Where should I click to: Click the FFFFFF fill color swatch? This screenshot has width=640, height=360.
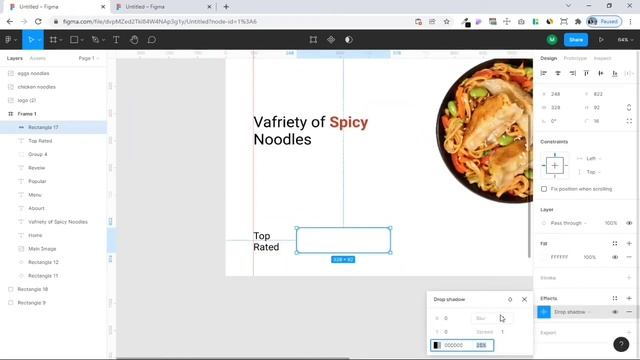544,257
